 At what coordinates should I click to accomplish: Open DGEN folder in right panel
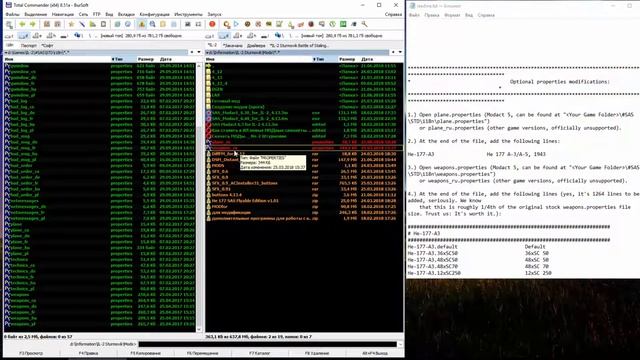218,89
